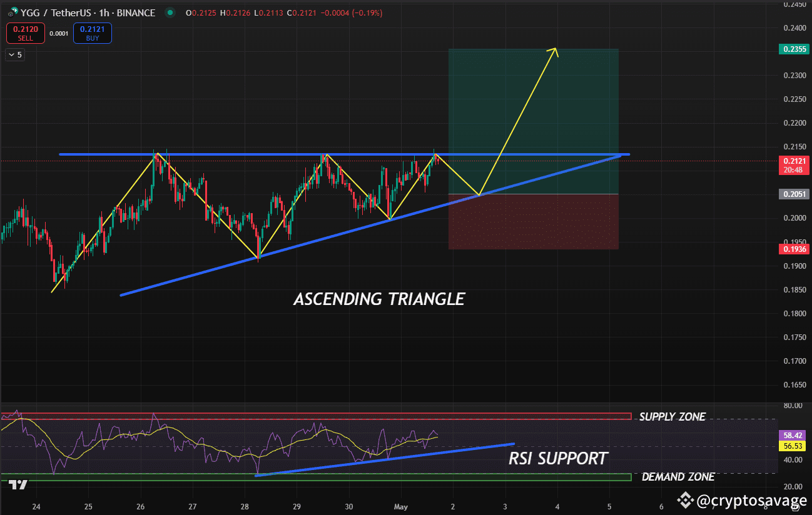Click the May label on the time axis
812x515 pixels.
click(401, 506)
